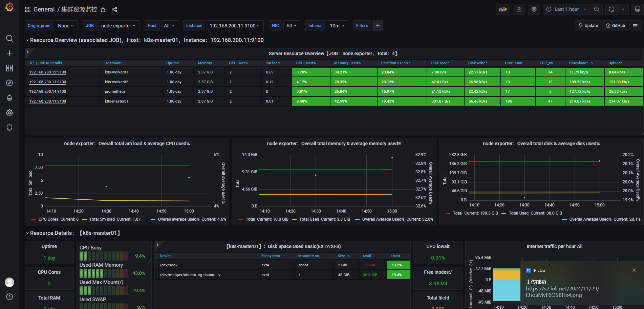This screenshot has width=644, height=309.
Task: Close the PicGo upload notification
Action: point(634,270)
